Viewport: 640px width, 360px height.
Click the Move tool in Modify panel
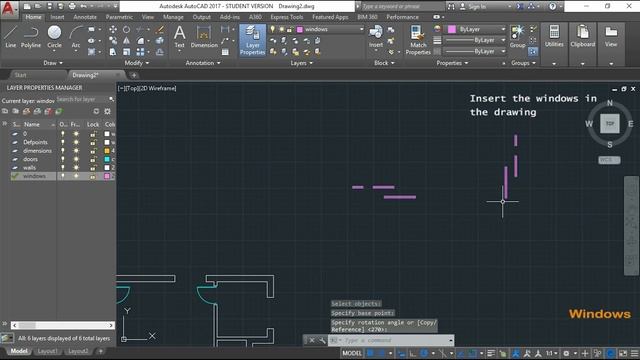113,29
